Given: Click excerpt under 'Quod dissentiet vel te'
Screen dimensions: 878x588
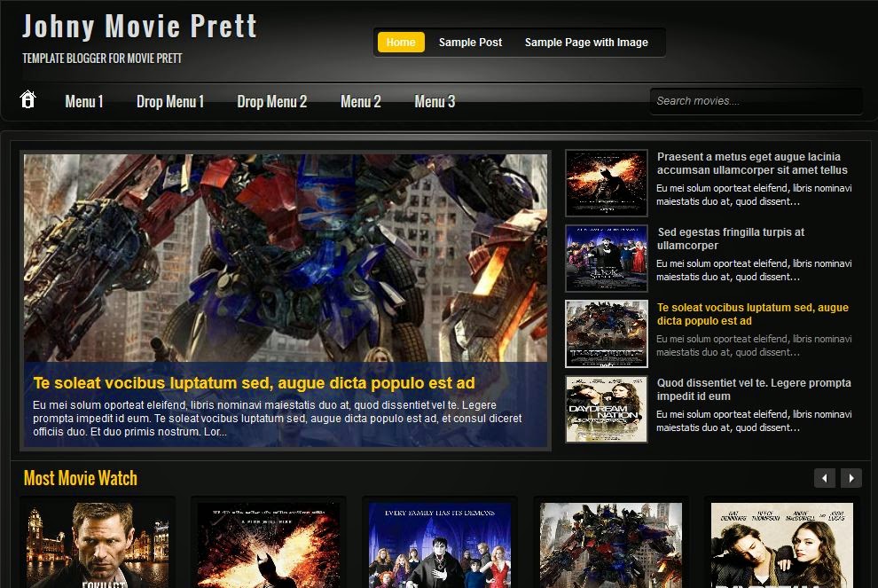Looking at the screenshot, I should [x=754, y=421].
